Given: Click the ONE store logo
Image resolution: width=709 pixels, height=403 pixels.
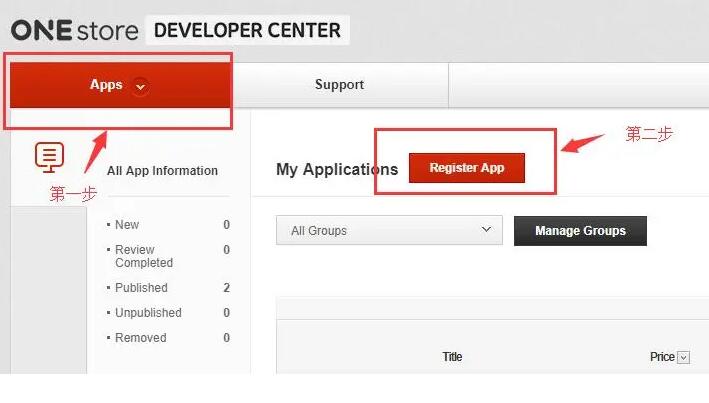Looking at the screenshot, I should coord(74,30).
